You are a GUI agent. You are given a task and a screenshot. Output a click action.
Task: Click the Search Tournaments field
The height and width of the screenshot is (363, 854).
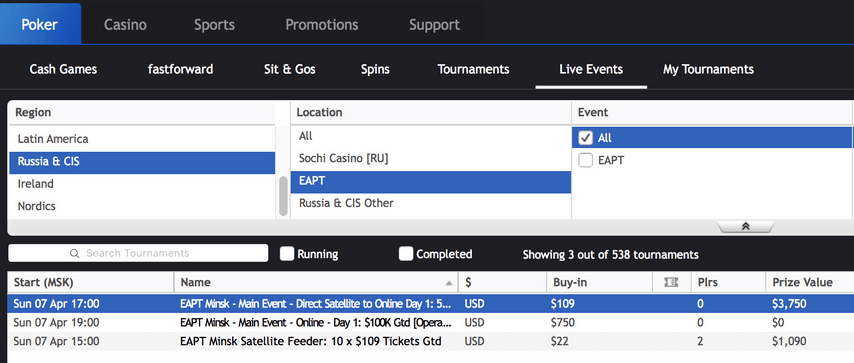coord(138,253)
